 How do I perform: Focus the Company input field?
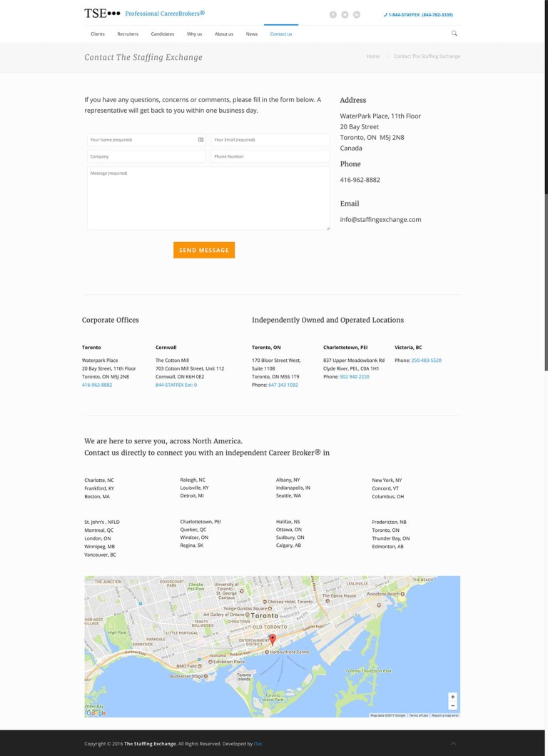click(x=146, y=156)
